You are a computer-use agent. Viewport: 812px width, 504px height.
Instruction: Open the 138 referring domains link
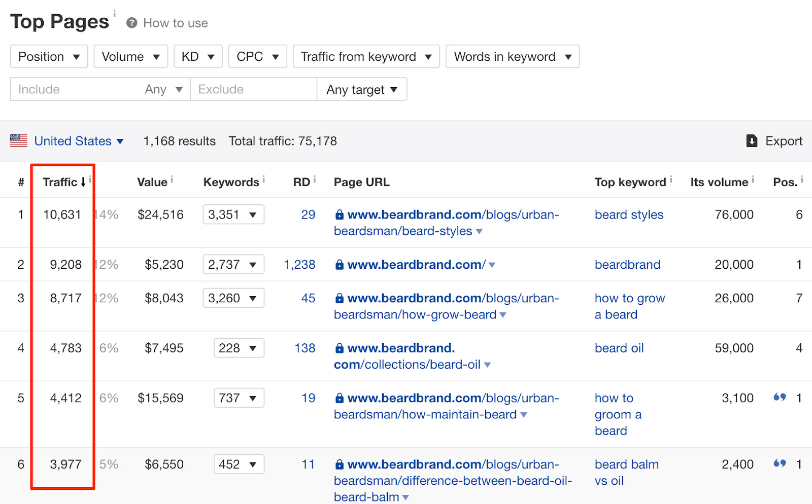305,348
